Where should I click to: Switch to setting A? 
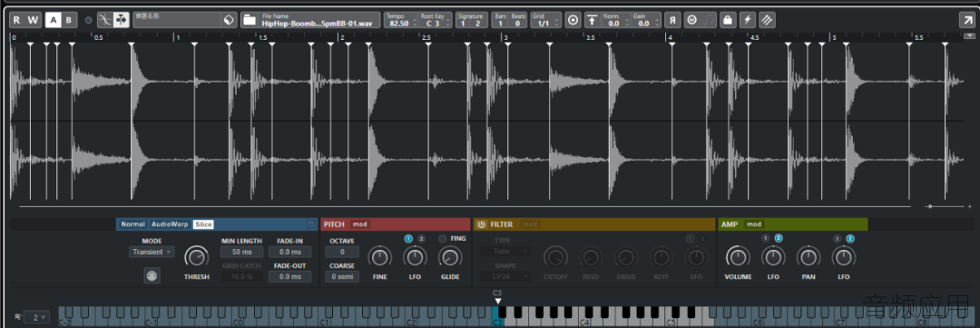[x=54, y=20]
